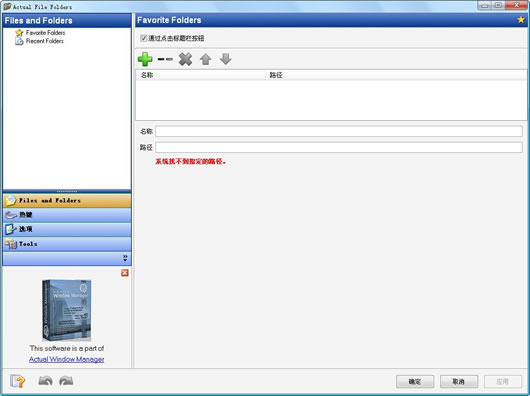The height and width of the screenshot is (396, 530).
Task: Close the advertisement with red X
Action: pos(125,273)
